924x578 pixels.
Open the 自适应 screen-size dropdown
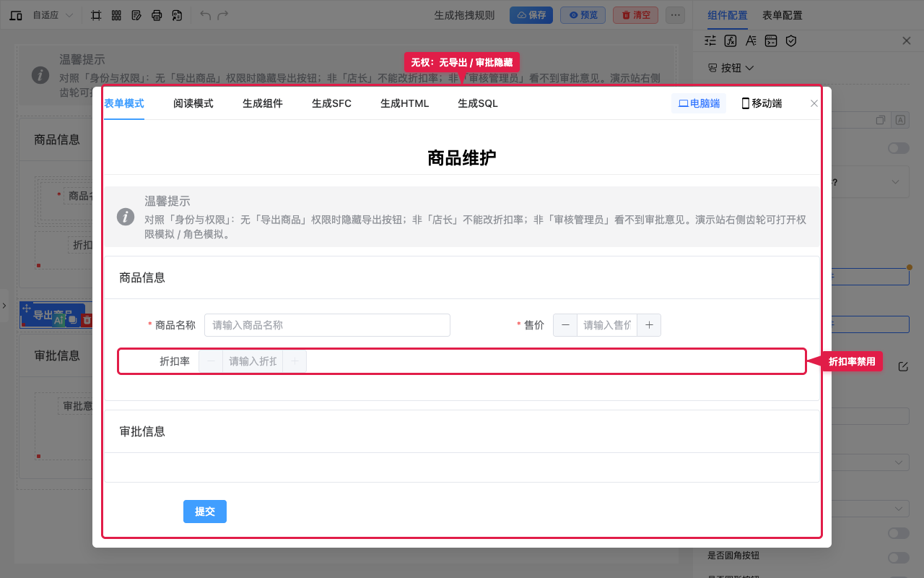click(x=53, y=15)
